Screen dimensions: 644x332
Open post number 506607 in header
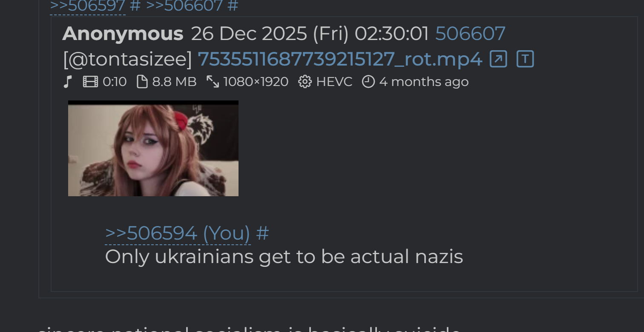pyautogui.click(x=470, y=34)
